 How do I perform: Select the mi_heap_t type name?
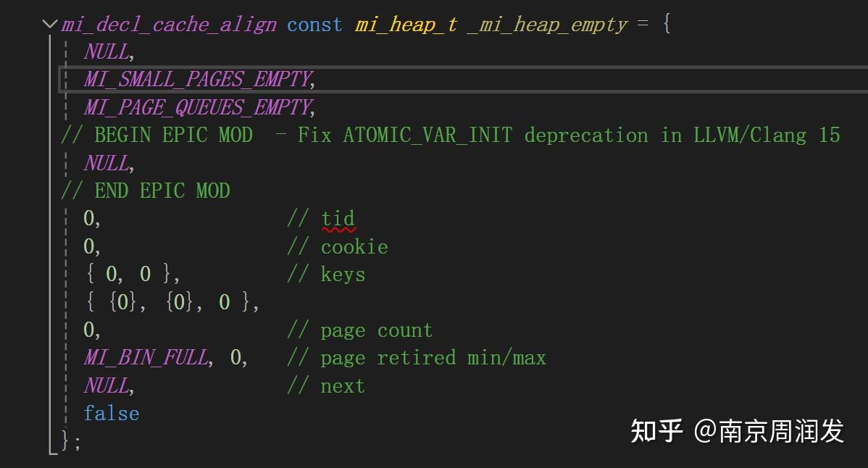404,24
